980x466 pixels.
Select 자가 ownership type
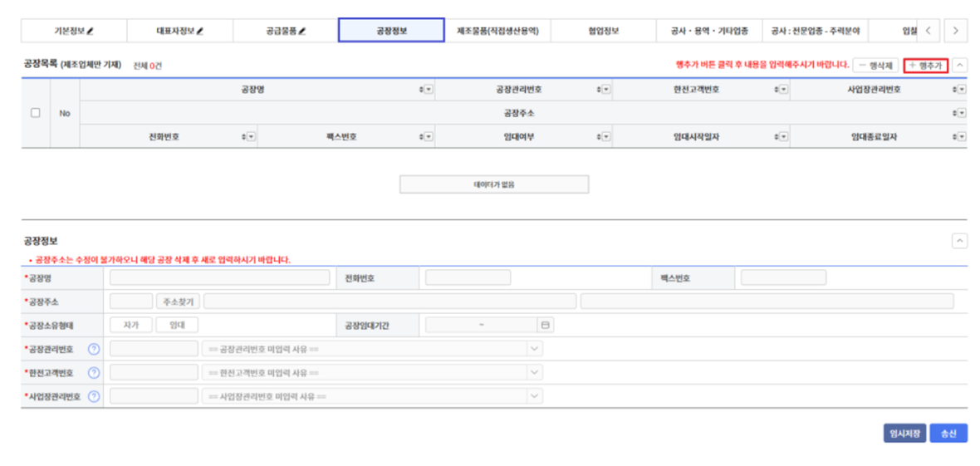pyautogui.click(x=131, y=326)
